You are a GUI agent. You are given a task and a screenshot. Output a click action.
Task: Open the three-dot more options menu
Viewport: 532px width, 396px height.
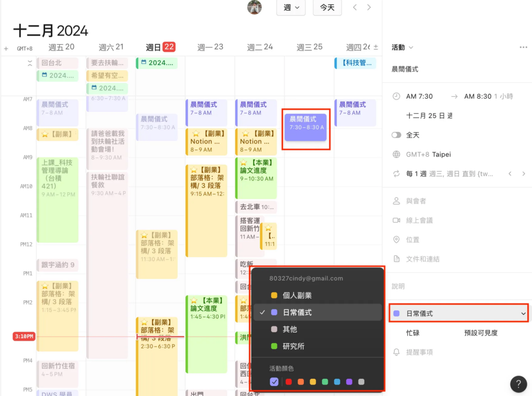[523, 47]
